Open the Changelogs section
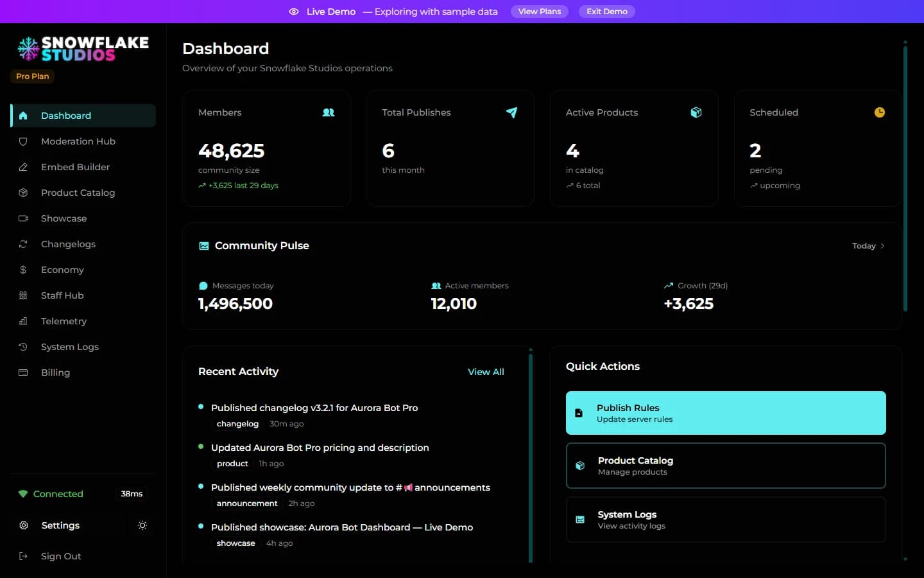This screenshot has height=578, width=924. click(83, 244)
